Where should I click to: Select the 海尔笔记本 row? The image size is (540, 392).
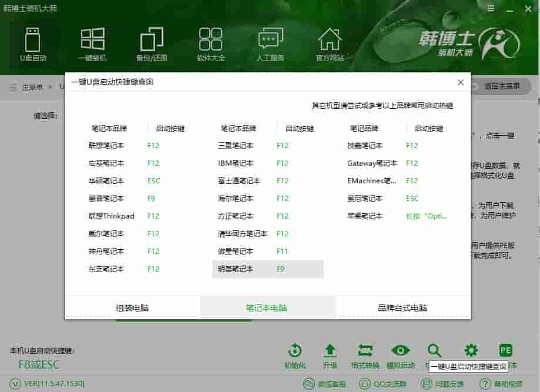click(x=268, y=198)
